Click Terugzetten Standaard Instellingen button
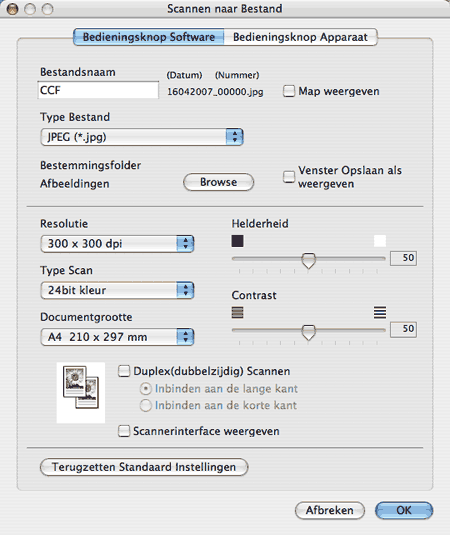This screenshot has height=535, width=450. (x=144, y=467)
